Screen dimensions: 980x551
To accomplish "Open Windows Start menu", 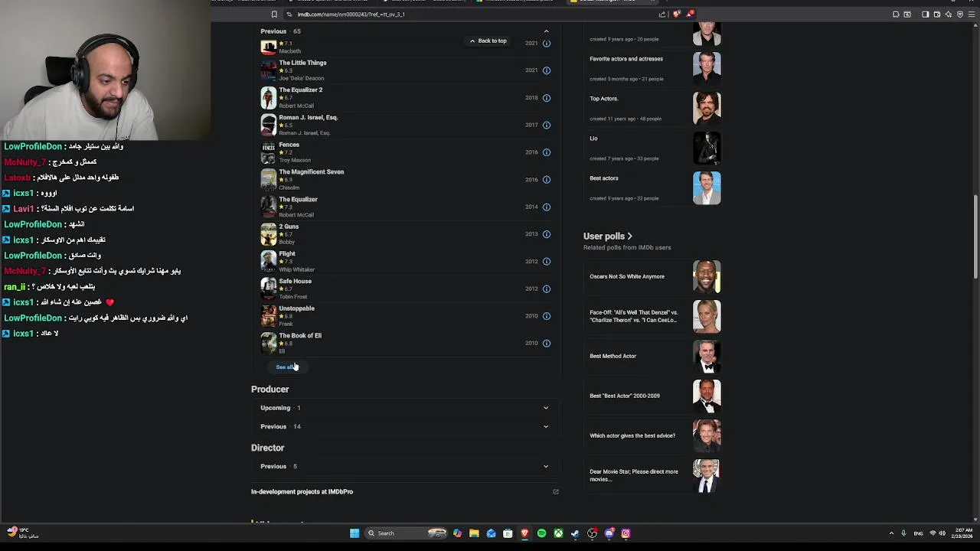I will (x=354, y=533).
